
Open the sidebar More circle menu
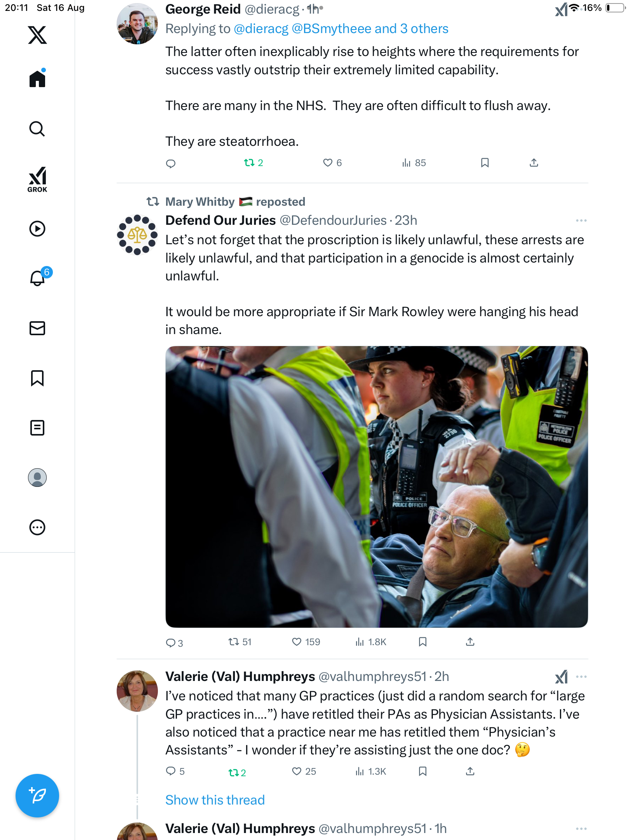[37, 527]
